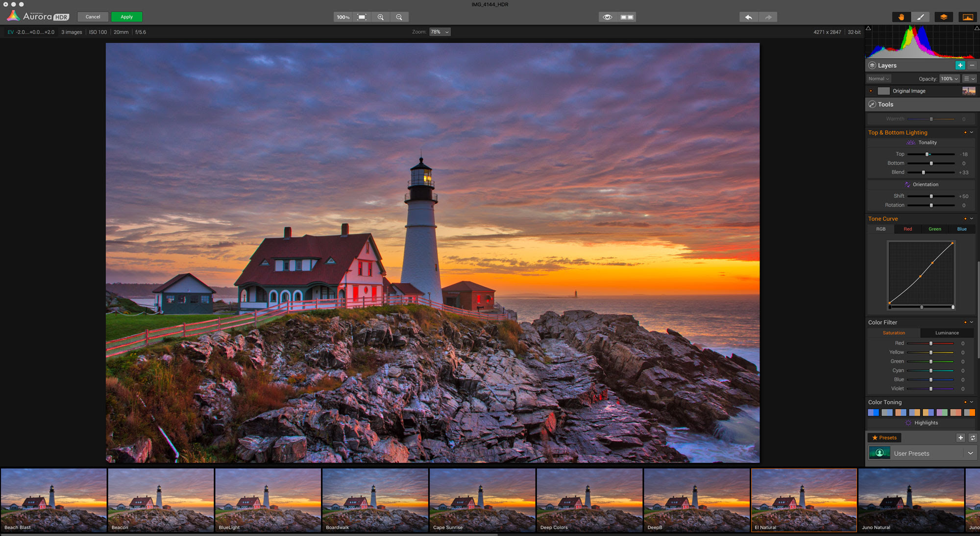Collapse the Tone Curve section chevron

972,219
